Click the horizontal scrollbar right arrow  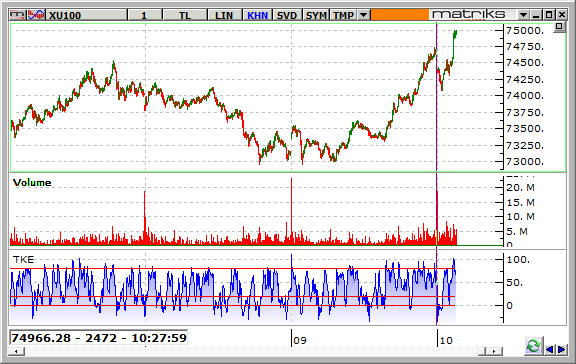pos(495,352)
